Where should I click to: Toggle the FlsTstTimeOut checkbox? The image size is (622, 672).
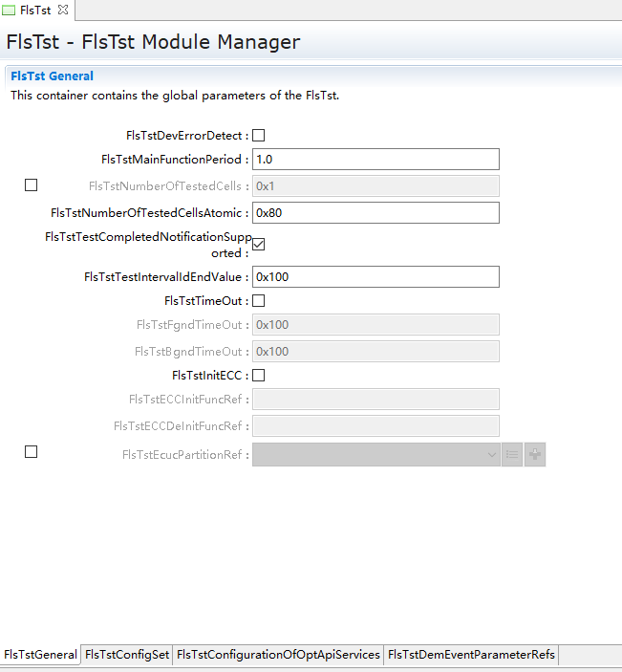pyautogui.click(x=258, y=301)
